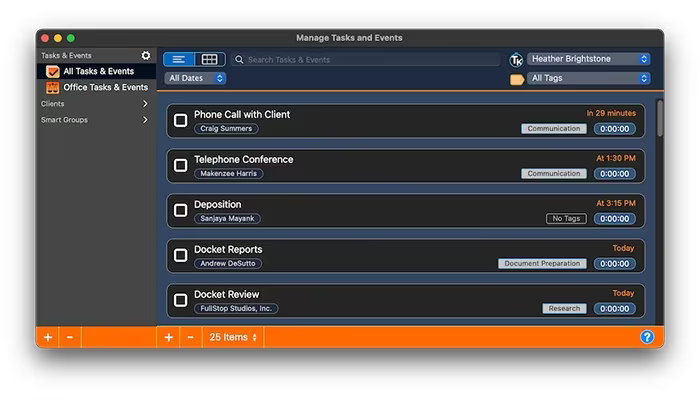Click the Deposition task title
700x400 pixels.
tap(217, 204)
